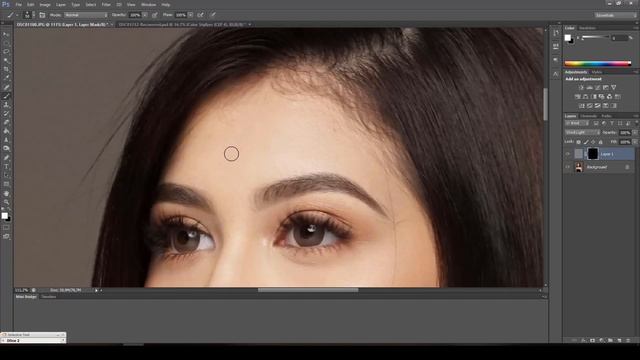Switch to the Paths tab

[606, 116]
